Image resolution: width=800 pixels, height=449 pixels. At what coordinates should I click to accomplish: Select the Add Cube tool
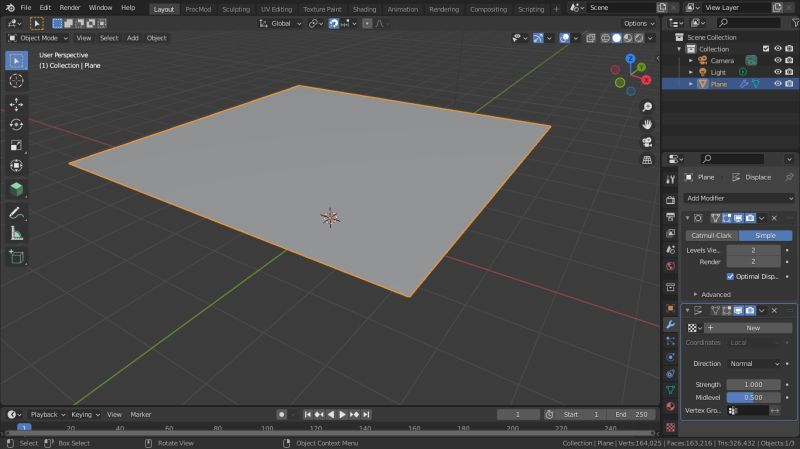tap(16, 189)
